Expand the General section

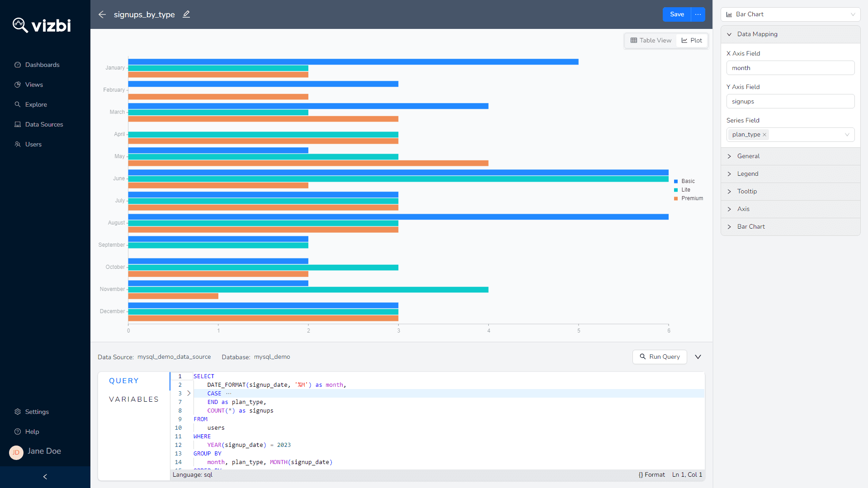pos(790,156)
